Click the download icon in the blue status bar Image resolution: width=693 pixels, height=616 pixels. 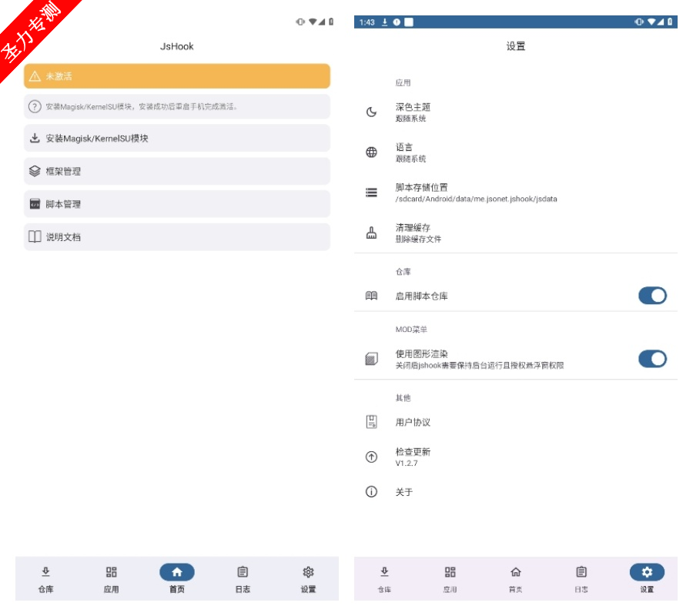pyautogui.click(x=384, y=22)
